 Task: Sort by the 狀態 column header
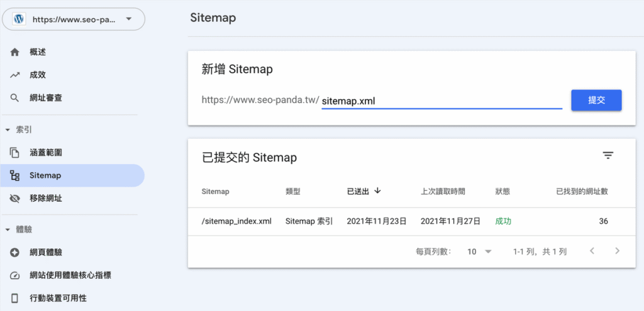click(x=502, y=192)
